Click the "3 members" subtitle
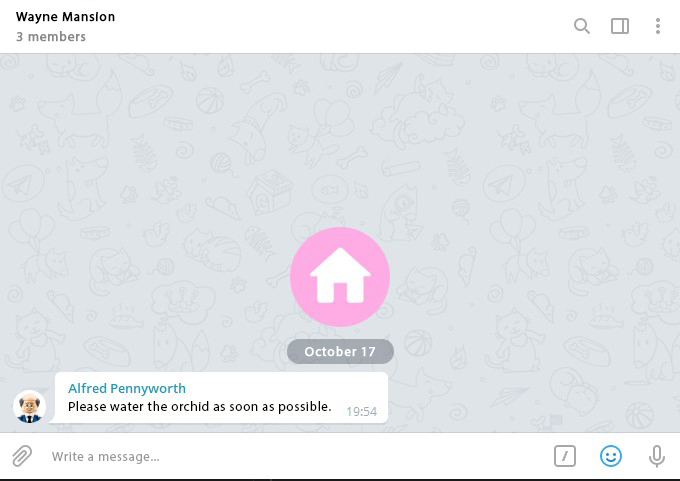Image resolution: width=680 pixels, height=481 pixels. [x=51, y=37]
